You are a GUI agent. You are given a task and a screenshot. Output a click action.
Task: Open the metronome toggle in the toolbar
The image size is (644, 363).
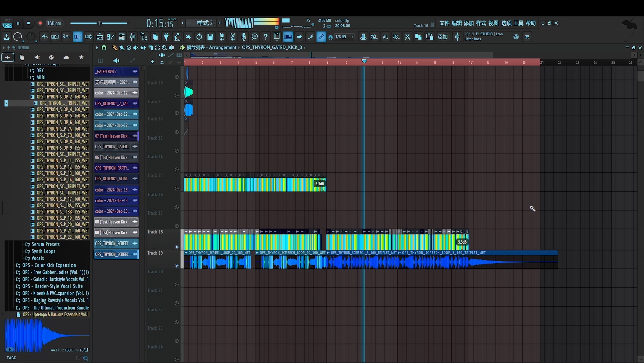click(x=44, y=37)
